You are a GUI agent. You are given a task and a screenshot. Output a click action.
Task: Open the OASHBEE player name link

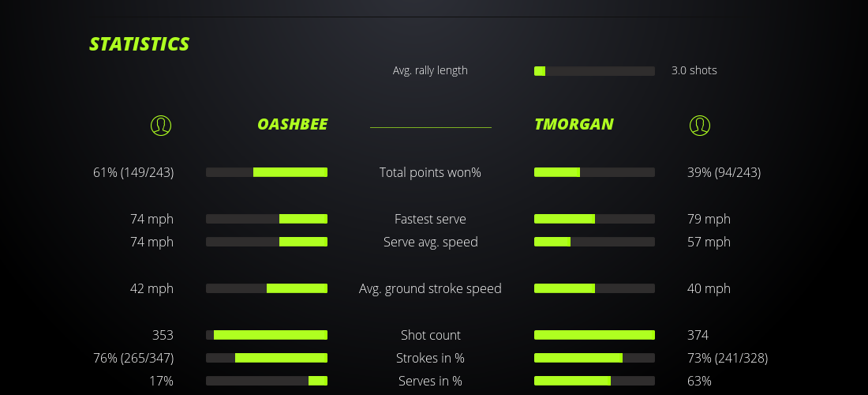(x=292, y=124)
